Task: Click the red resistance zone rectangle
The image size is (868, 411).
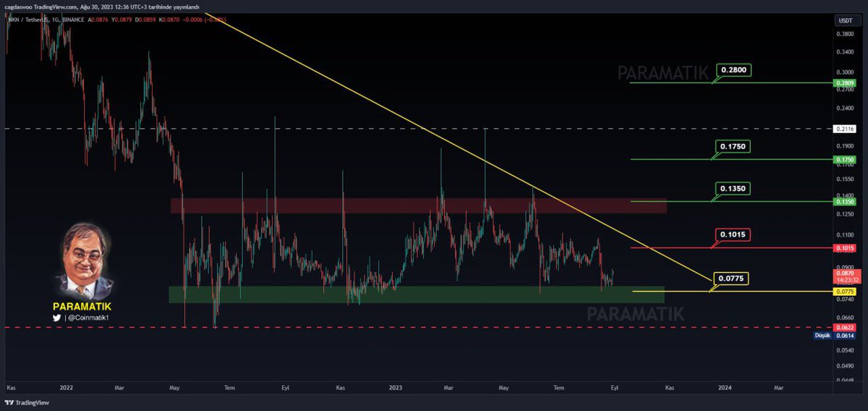Action: 418,205
